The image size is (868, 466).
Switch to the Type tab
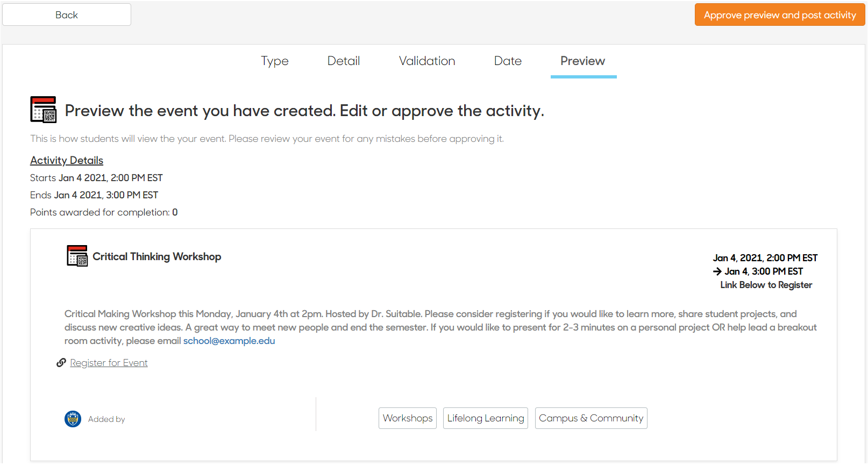(275, 61)
